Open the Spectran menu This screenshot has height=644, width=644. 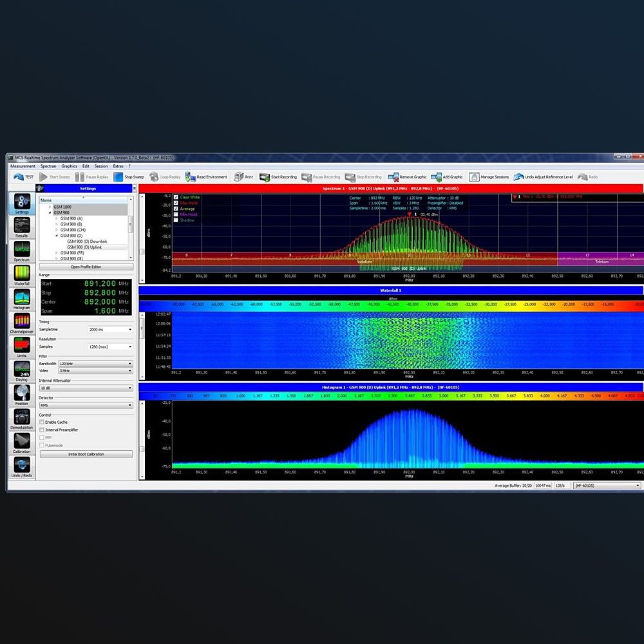pos(48,166)
